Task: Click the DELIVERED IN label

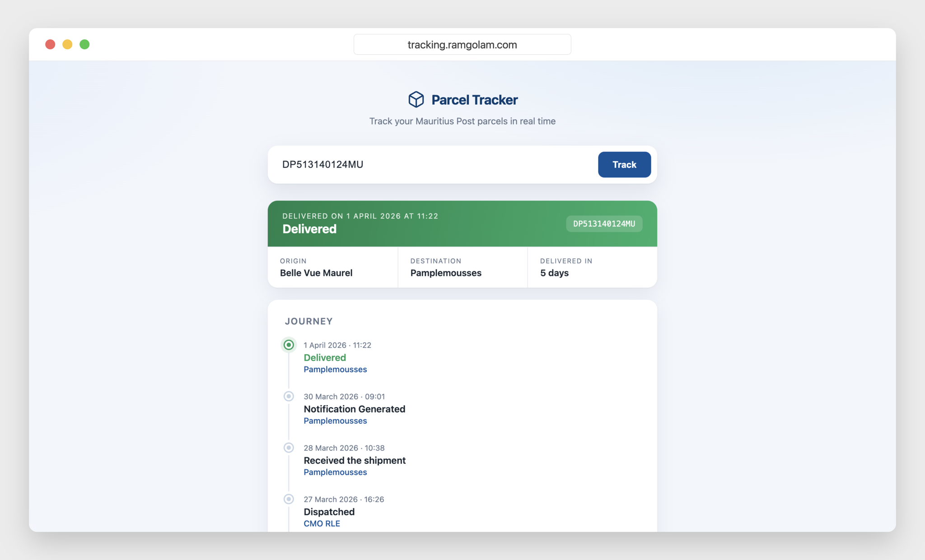Action: click(566, 261)
